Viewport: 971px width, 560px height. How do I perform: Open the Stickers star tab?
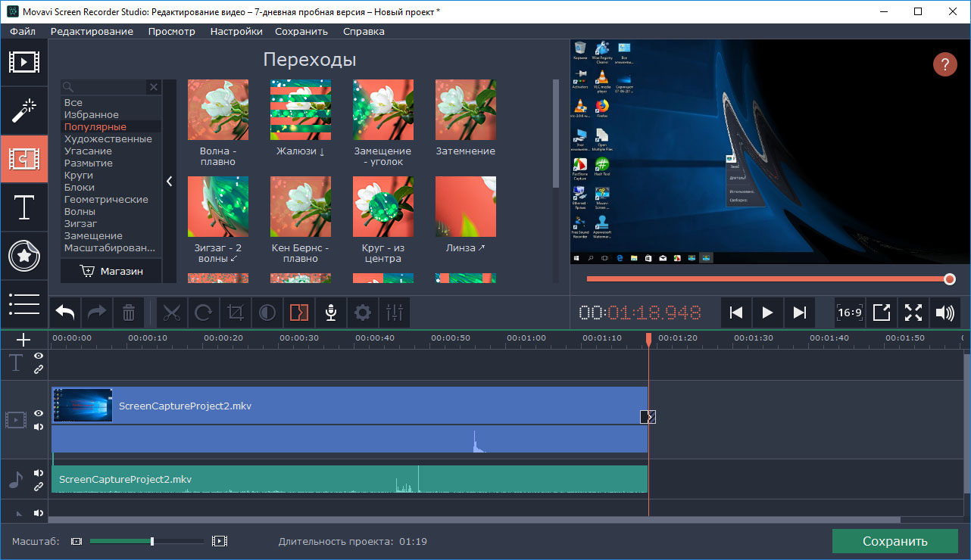[x=24, y=256]
